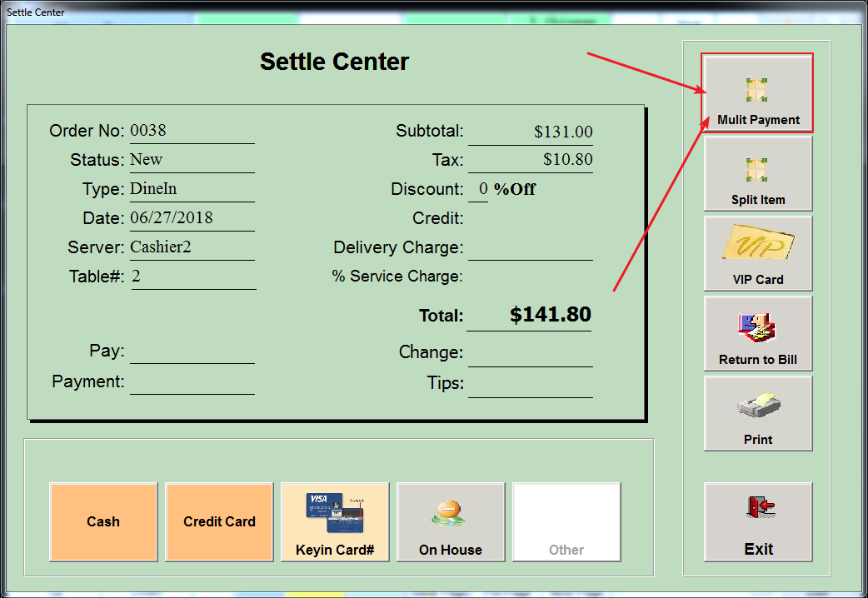Pay with Credit Card
Screen dimensions: 868x598
[x=219, y=521]
